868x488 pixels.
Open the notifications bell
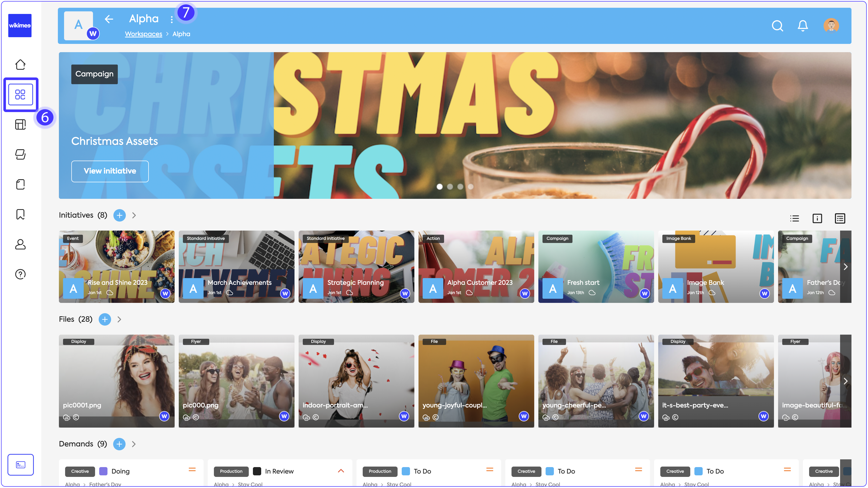[x=803, y=26]
